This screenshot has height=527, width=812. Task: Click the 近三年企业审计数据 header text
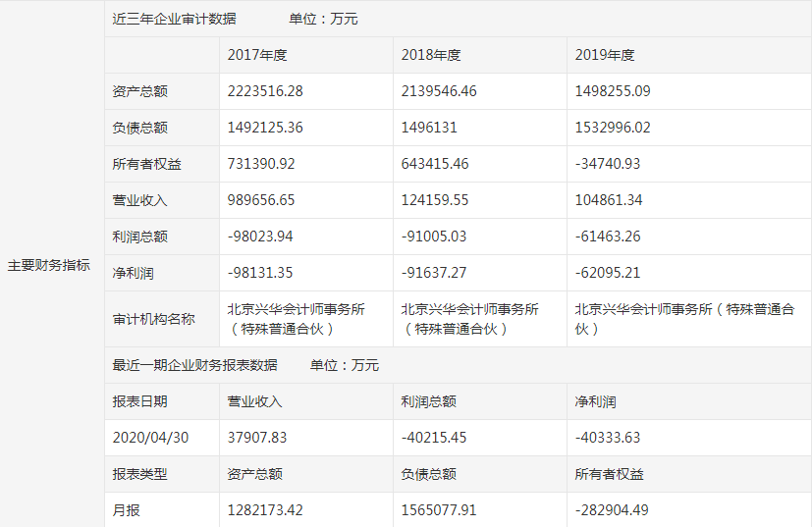pos(174,20)
